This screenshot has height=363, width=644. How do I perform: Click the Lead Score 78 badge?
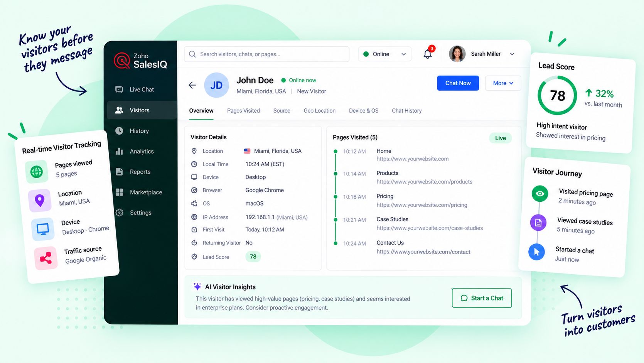(253, 257)
